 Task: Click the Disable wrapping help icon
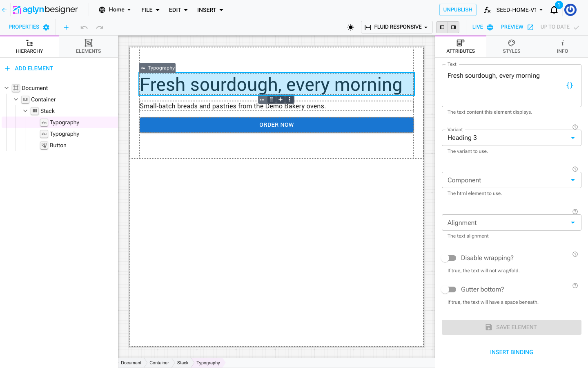coord(575,254)
